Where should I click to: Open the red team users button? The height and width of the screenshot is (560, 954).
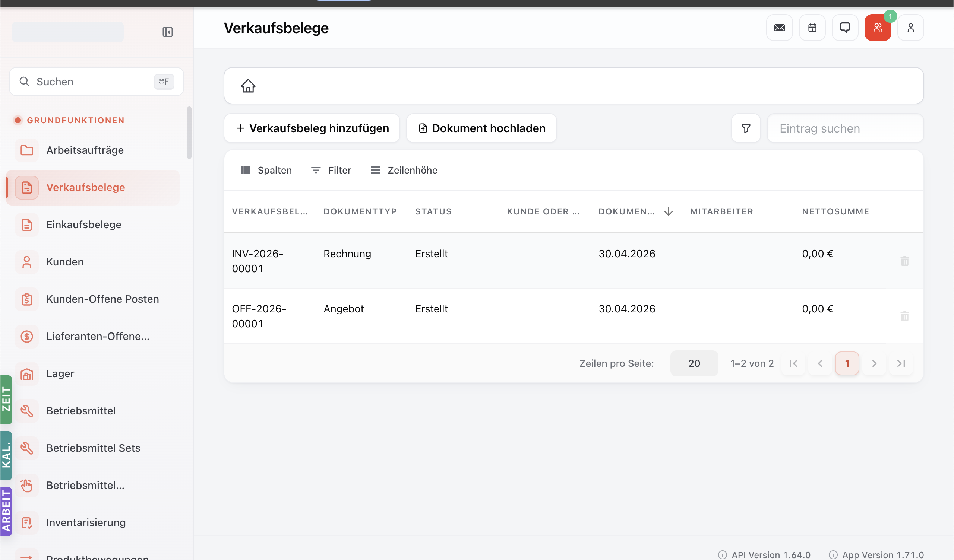click(x=878, y=28)
